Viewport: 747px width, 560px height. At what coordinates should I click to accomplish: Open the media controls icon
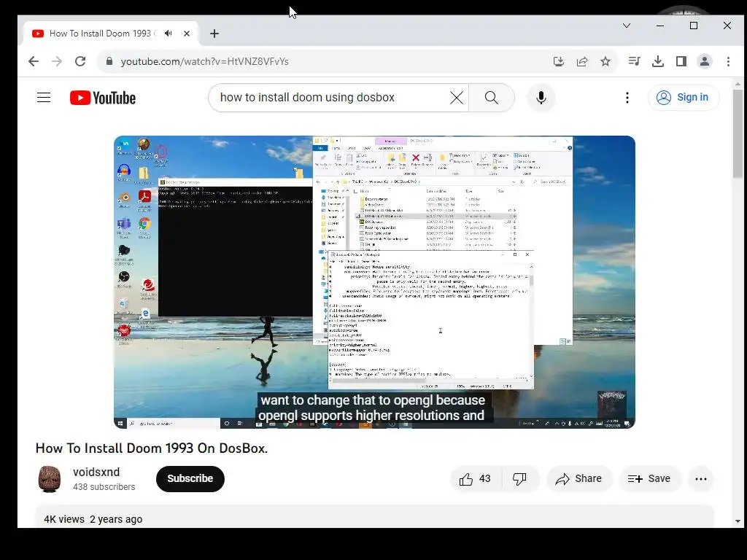(634, 61)
